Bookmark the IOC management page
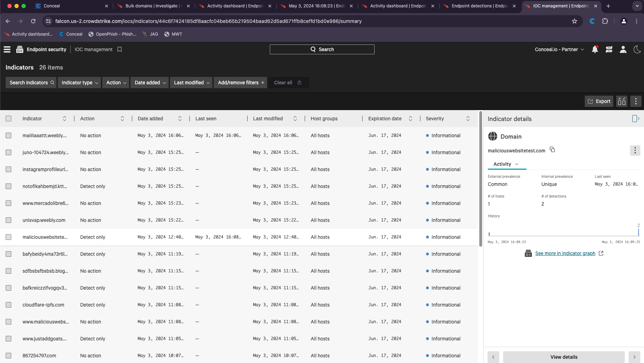Viewport: 644px width, 363px height. [x=120, y=49]
